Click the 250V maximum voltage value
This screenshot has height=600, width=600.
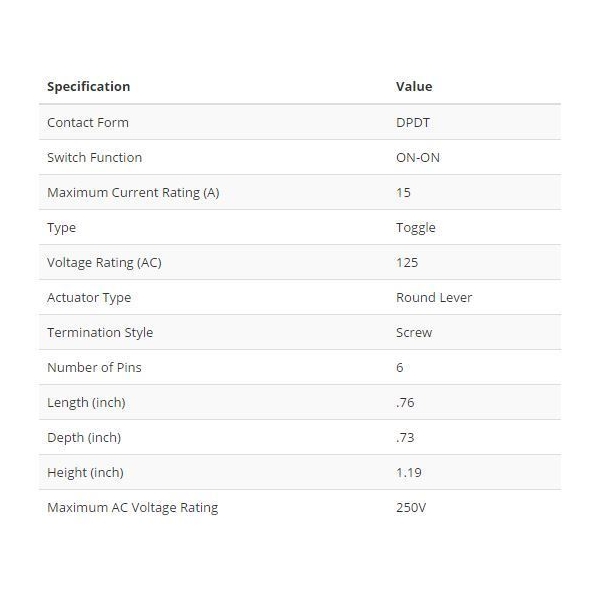click(411, 507)
